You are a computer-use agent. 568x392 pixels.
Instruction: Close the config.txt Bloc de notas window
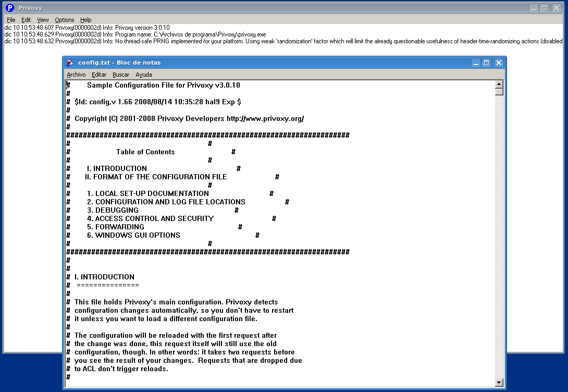[499, 63]
